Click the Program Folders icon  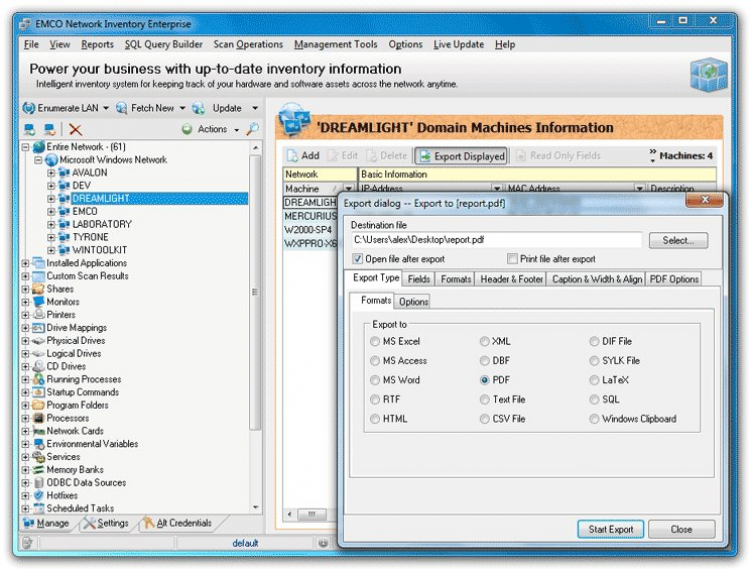click(38, 405)
